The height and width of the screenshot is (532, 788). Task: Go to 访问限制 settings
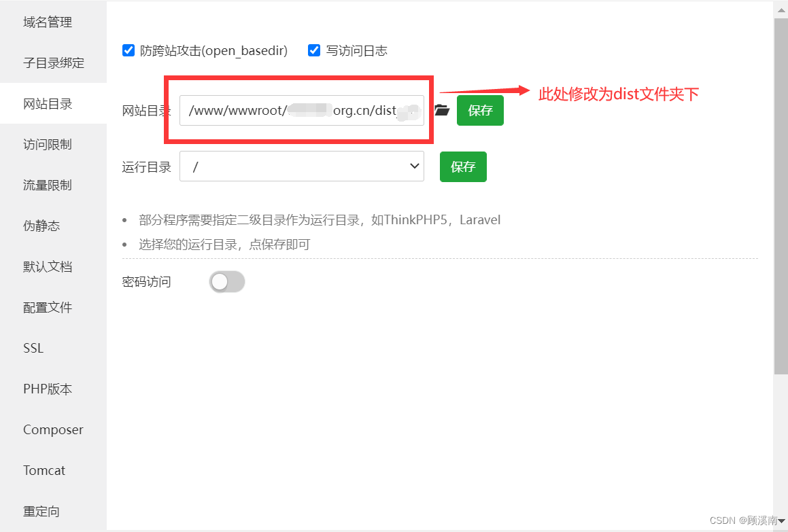pyautogui.click(x=53, y=145)
